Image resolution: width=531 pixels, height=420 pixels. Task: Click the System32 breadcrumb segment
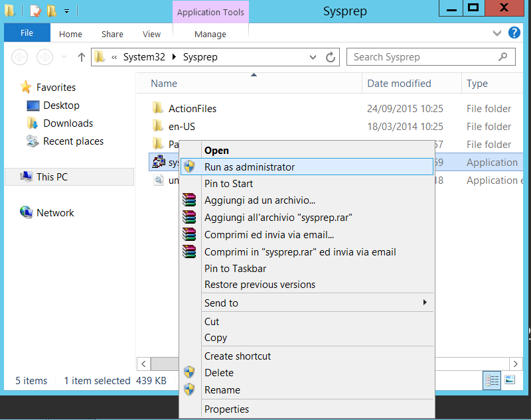144,57
